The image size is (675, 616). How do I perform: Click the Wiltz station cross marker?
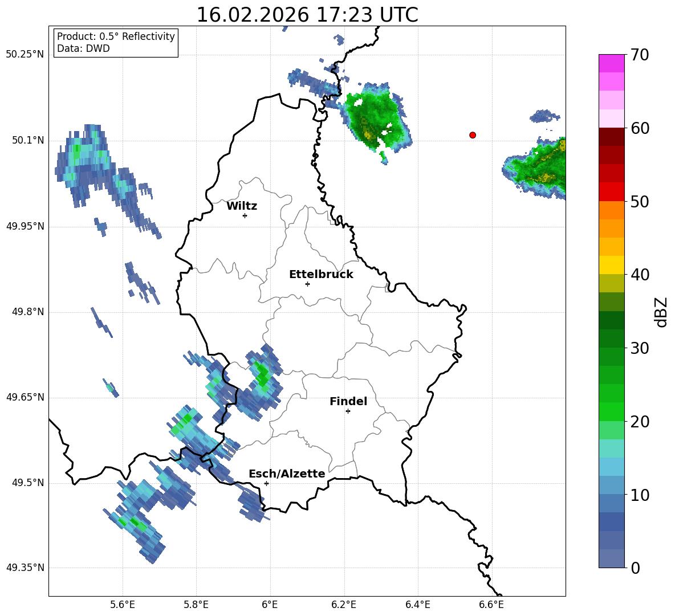point(245,215)
